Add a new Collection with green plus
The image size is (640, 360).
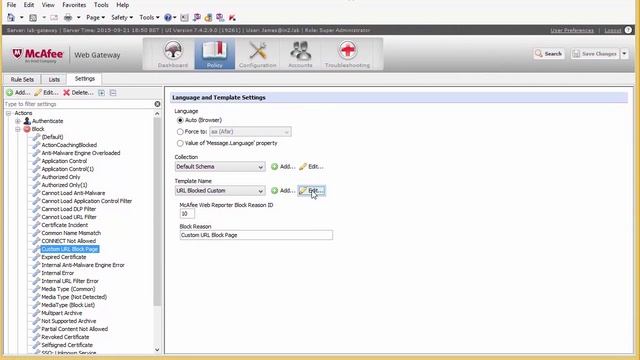click(x=282, y=167)
